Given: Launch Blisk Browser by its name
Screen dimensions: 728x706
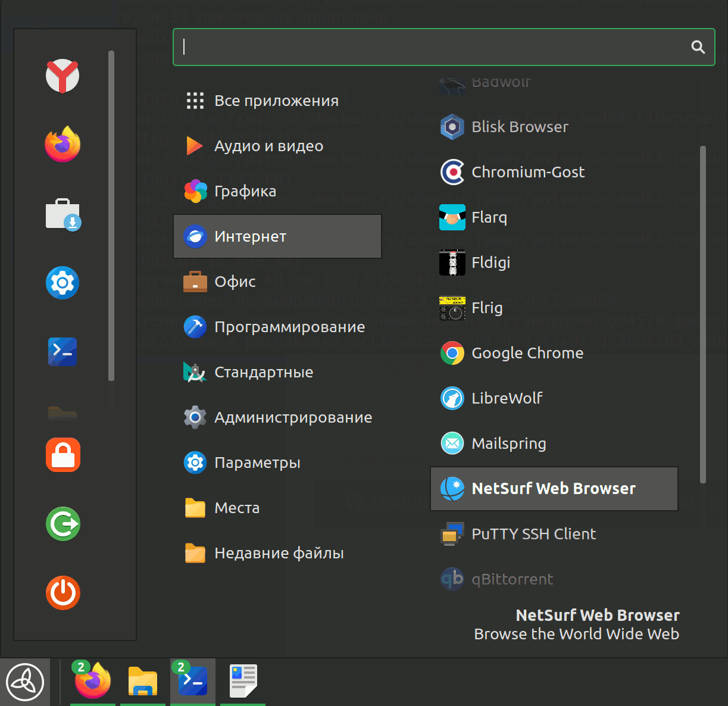Looking at the screenshot, I should pos(520,127).
